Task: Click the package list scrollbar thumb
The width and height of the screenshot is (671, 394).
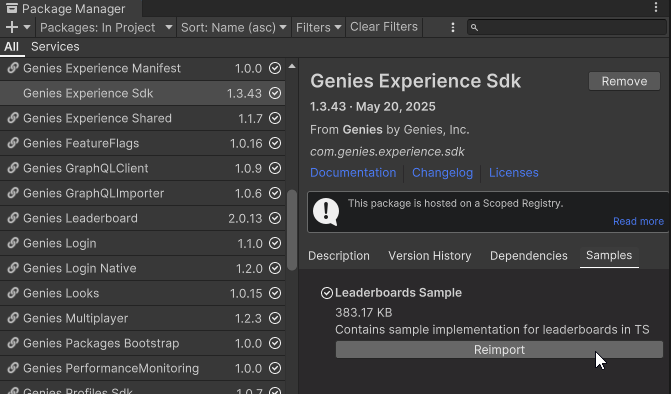Action: tap(292, 230)
